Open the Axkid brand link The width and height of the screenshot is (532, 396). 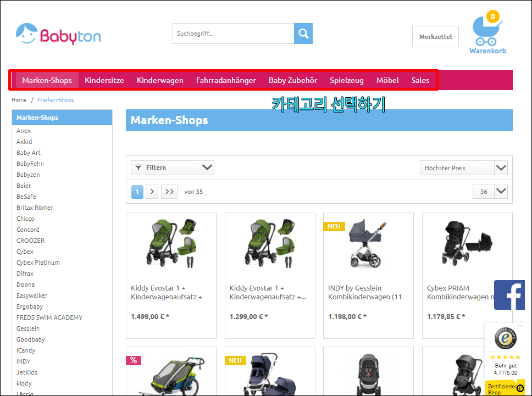[x=24, y=142]
